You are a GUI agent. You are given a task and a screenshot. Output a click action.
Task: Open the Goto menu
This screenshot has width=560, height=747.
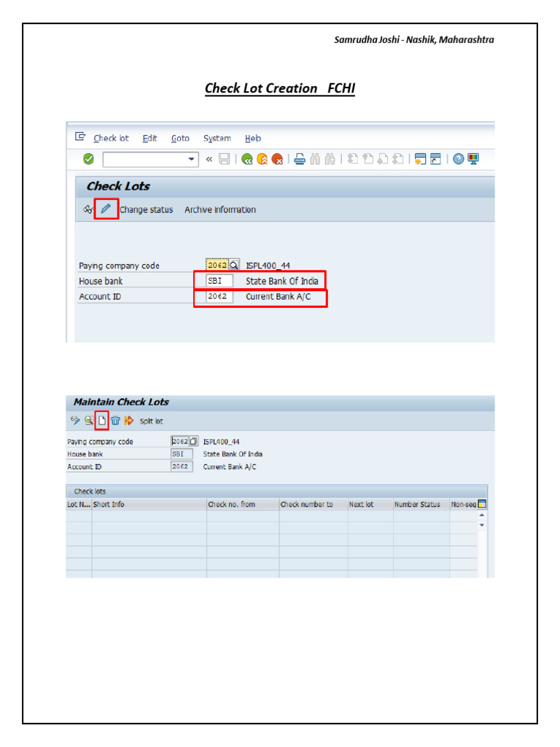click(180, 138)
